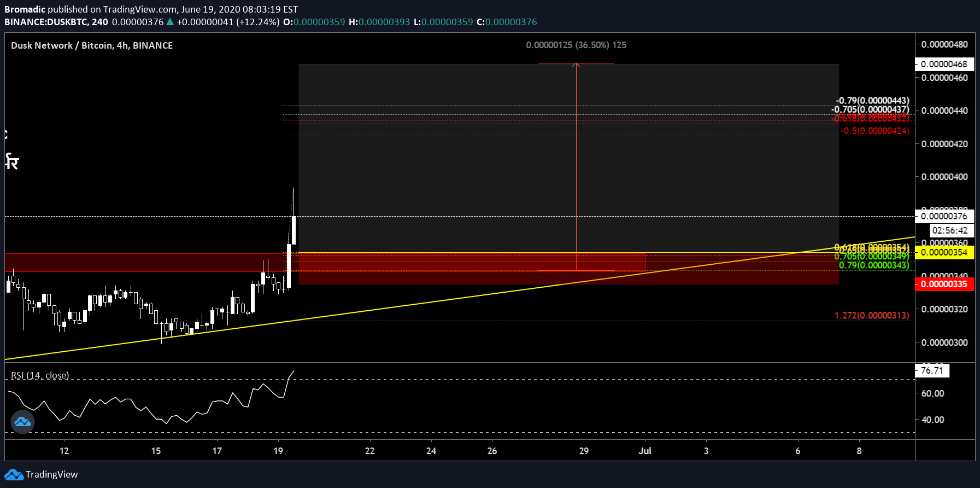Click the 0.00000125 (36.50%) 125 measurement label

coord(576,45)
